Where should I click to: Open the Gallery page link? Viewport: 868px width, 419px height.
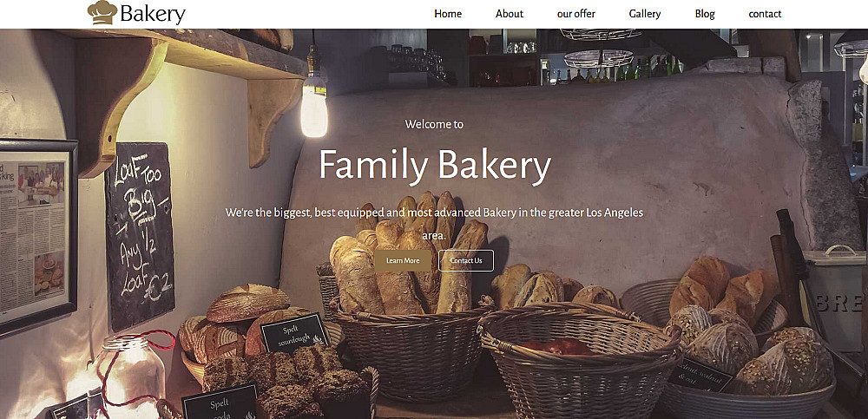[x=645, y=14]
